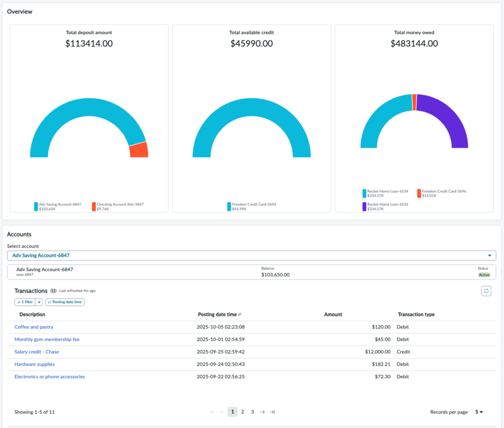This screenshot has height=428, width=504.
Task: Click the Transaction type column header
Action: [x=416, y=314]
